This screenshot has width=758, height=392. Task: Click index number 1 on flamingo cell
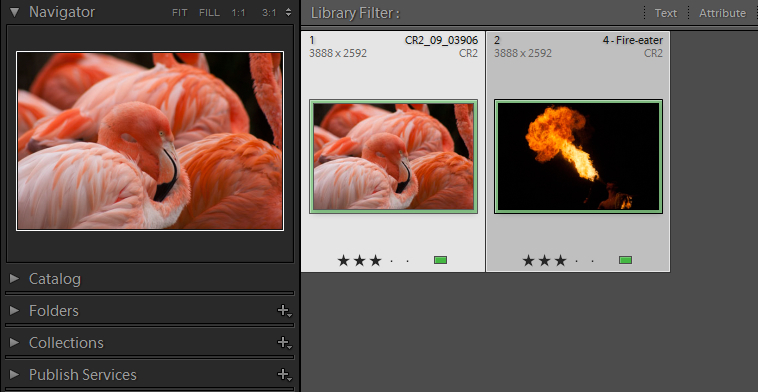coord(312,41)
